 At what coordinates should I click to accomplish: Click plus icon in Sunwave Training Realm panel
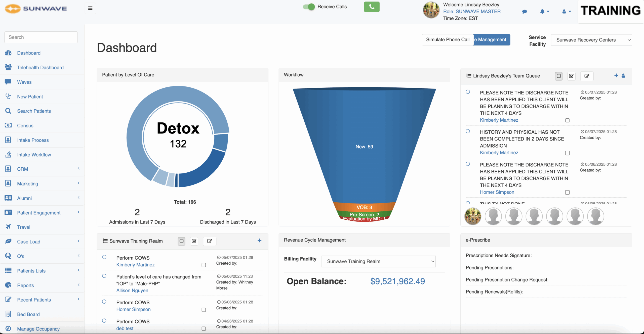[x=259, y=241]
